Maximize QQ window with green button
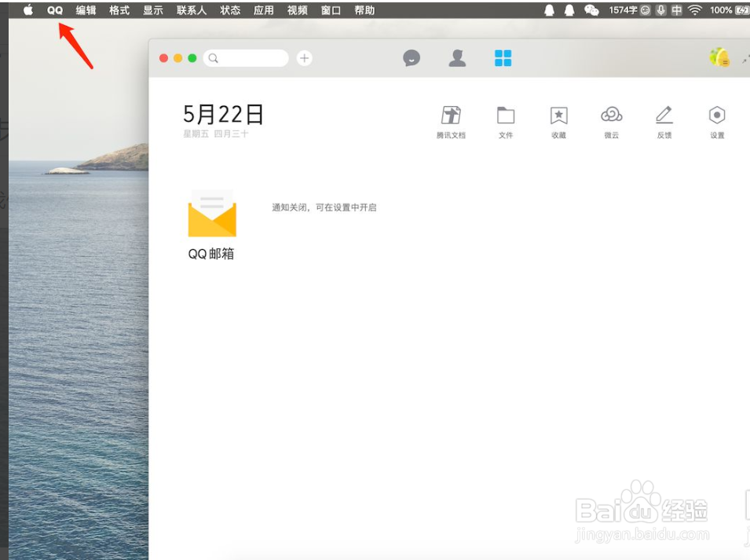The image size is (750, 560). point(192,58)
